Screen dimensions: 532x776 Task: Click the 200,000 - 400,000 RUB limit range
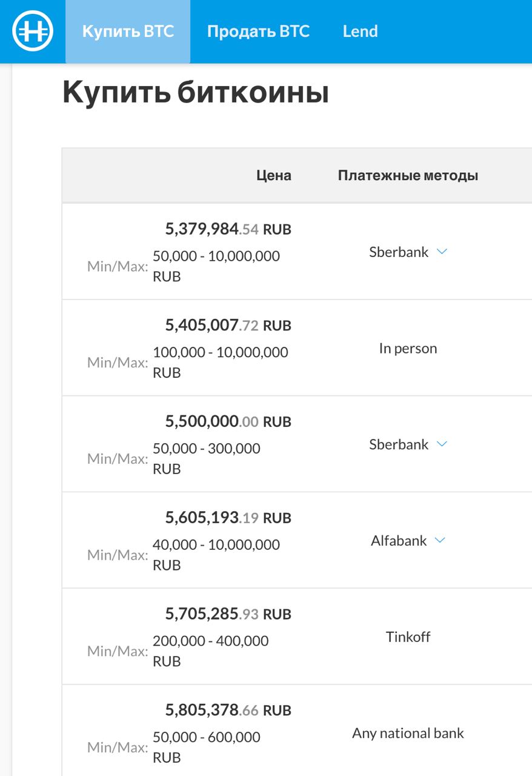coord(210,651)
